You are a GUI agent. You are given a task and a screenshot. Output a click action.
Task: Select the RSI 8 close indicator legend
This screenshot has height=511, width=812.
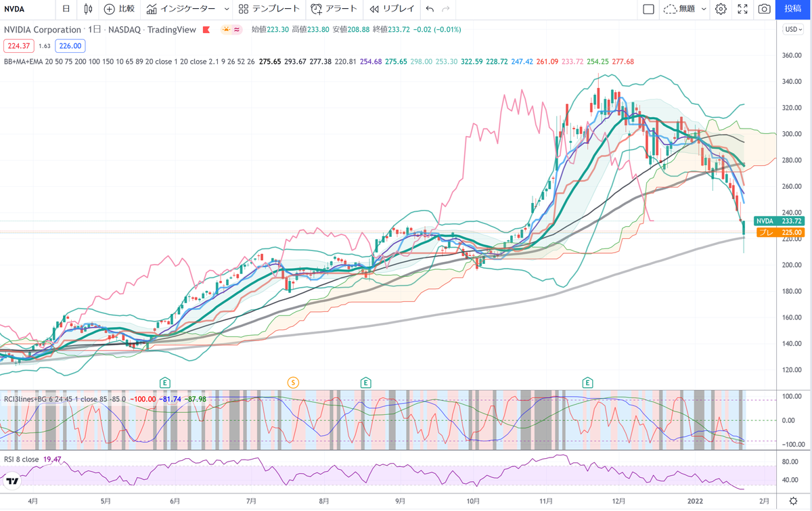coord(21,459)
